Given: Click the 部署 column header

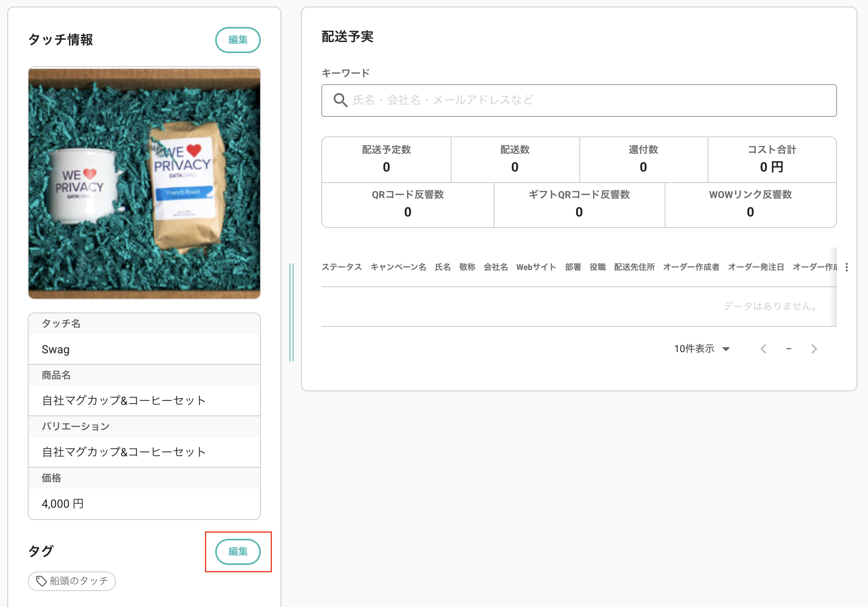Looking at the screenshot, I should (573, 267).
